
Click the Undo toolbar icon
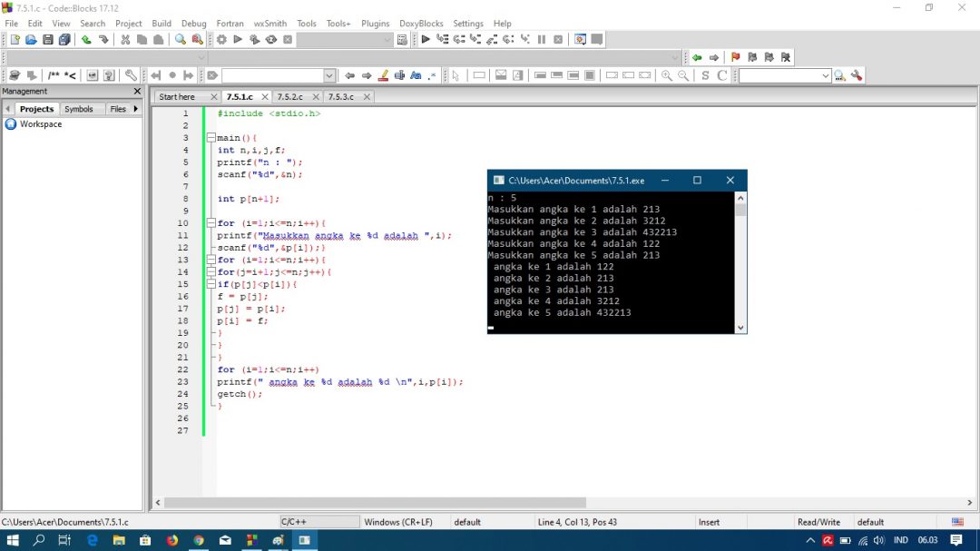pyautogui.click(x=86, y=39)
